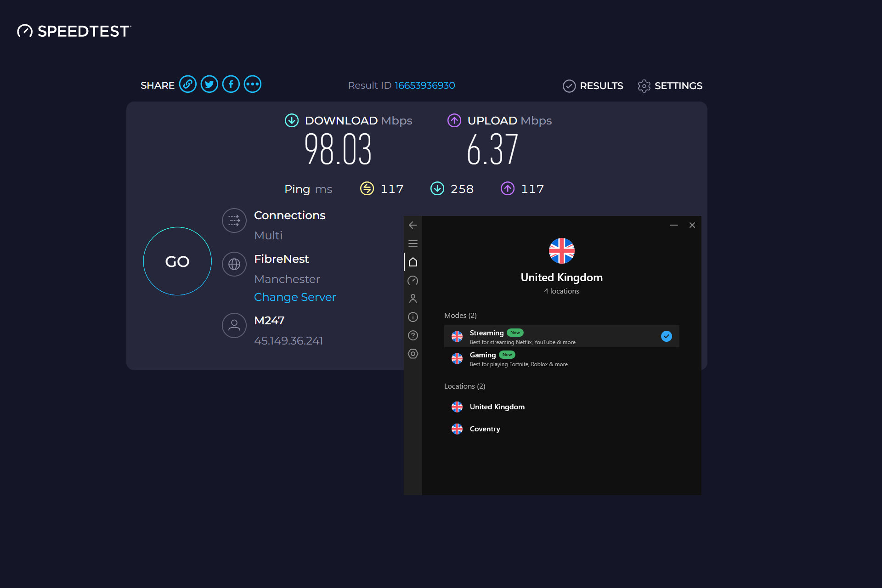Click the Result ID number field
The height and width of the screenshot is (588, 882).
coord(425,85)
